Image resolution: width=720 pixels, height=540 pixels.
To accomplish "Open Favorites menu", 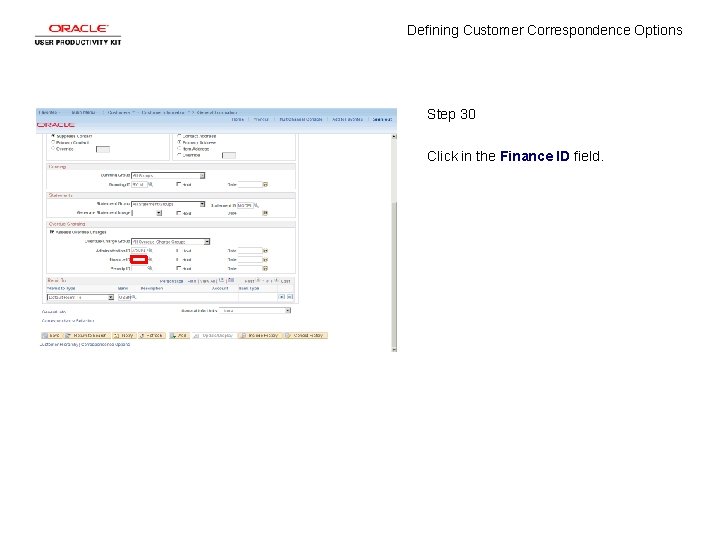I will point(49,112).
